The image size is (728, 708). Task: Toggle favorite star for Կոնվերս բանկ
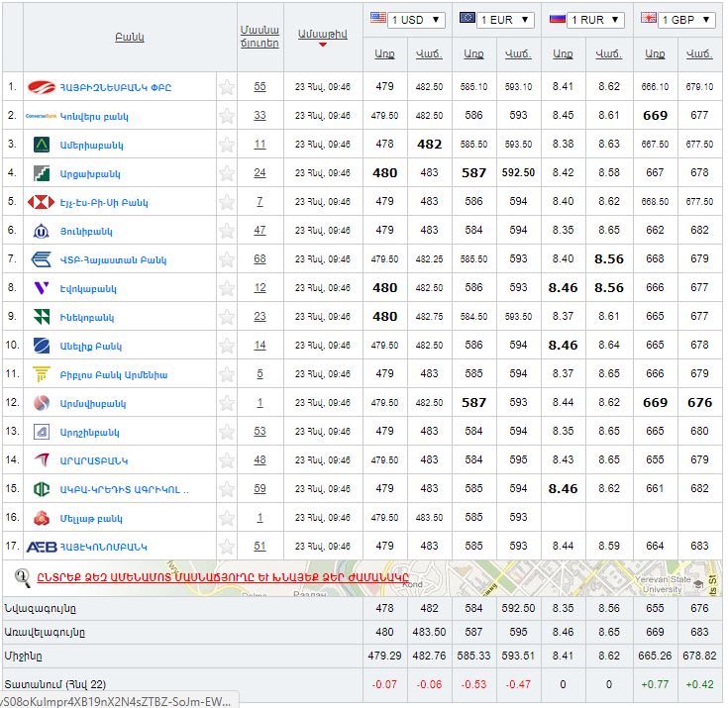click(x=227, y=116)
